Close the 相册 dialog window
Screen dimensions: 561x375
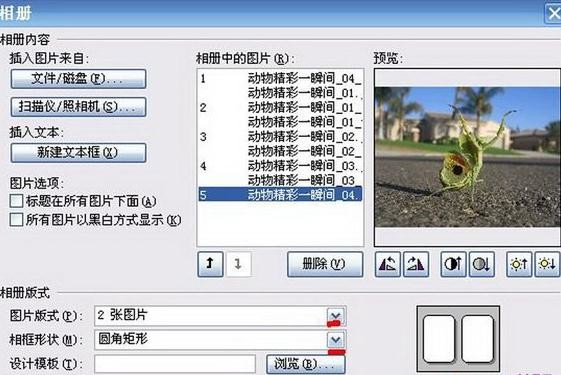point(553,14)
